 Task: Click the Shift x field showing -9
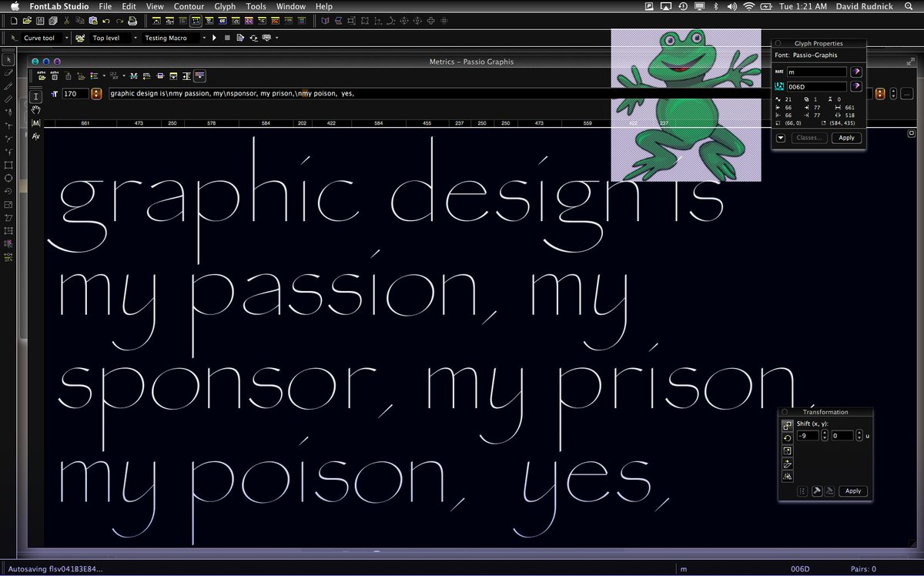[x=808, y=436]
